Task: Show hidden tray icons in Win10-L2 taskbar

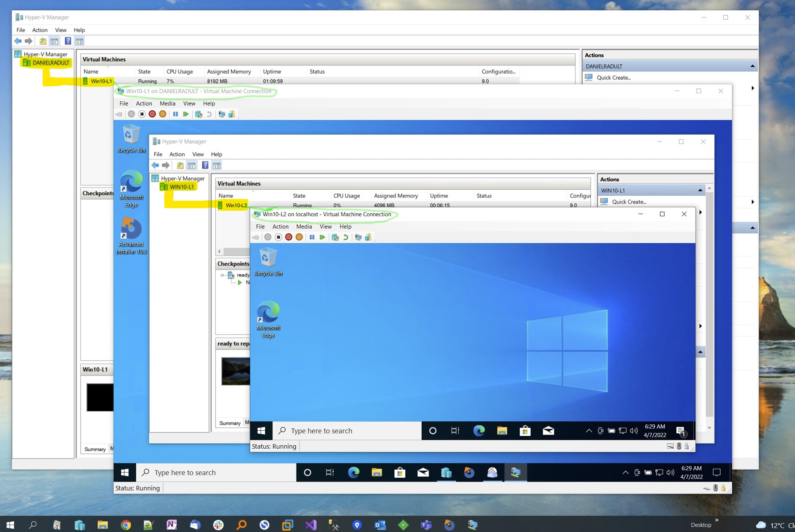Action: 589,431
